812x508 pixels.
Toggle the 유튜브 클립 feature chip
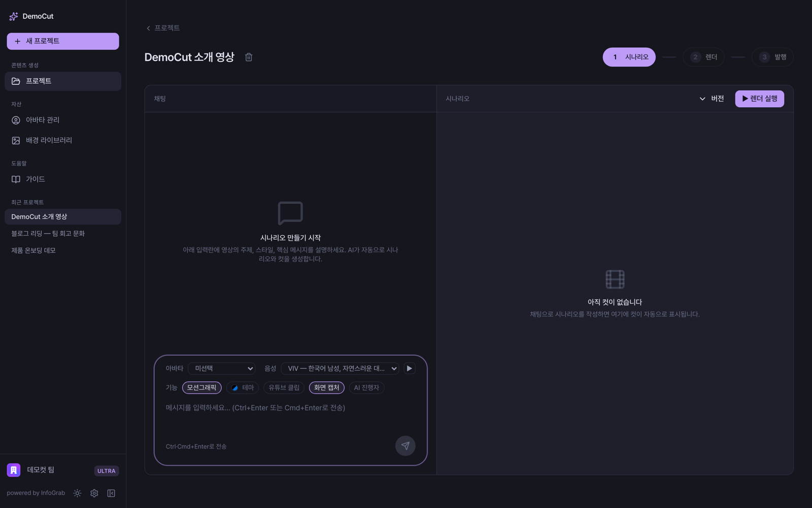click(x=284, y=388)
